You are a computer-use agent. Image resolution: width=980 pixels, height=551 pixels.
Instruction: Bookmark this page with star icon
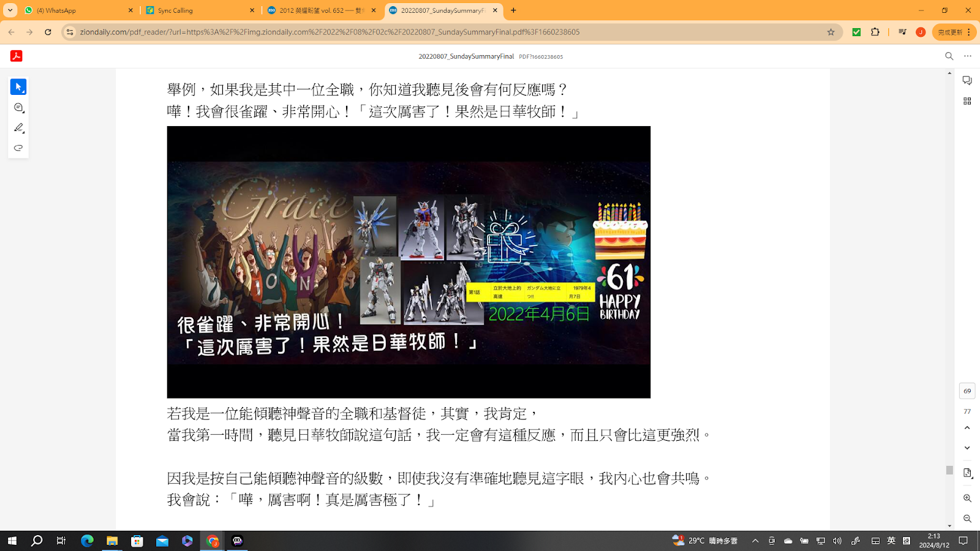click(831, 32)
